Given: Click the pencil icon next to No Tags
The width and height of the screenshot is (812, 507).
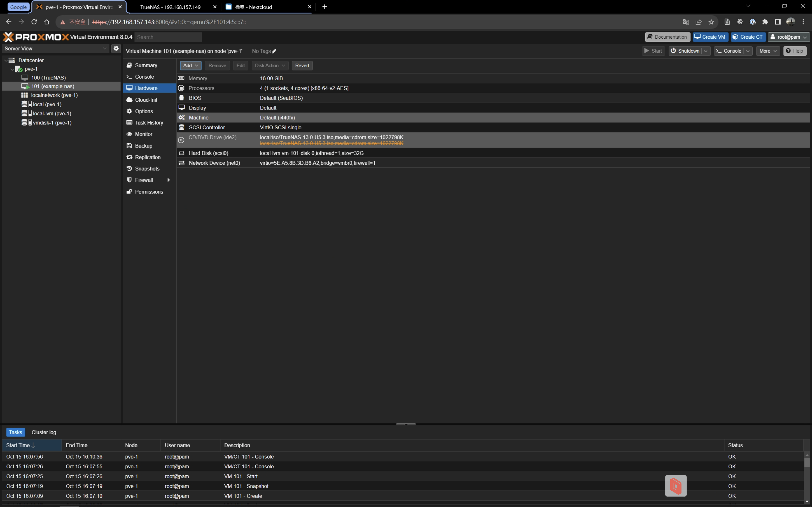Looking at the screenshot, I should point(274,51).
